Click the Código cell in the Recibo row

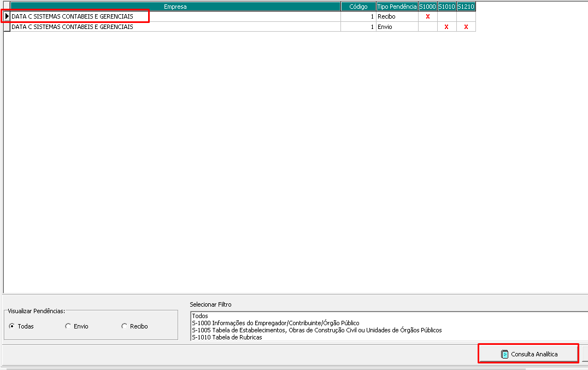point(358,16)
